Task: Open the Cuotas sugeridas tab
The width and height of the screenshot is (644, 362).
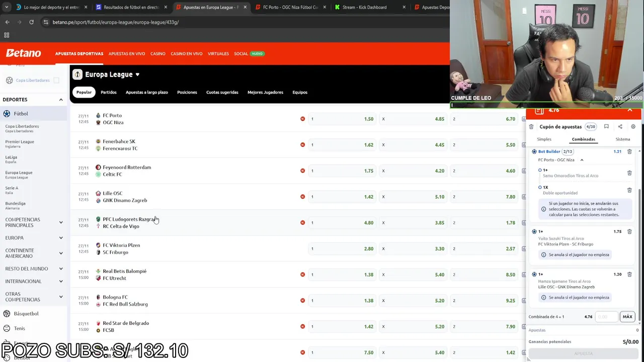Action: point(222,93)
